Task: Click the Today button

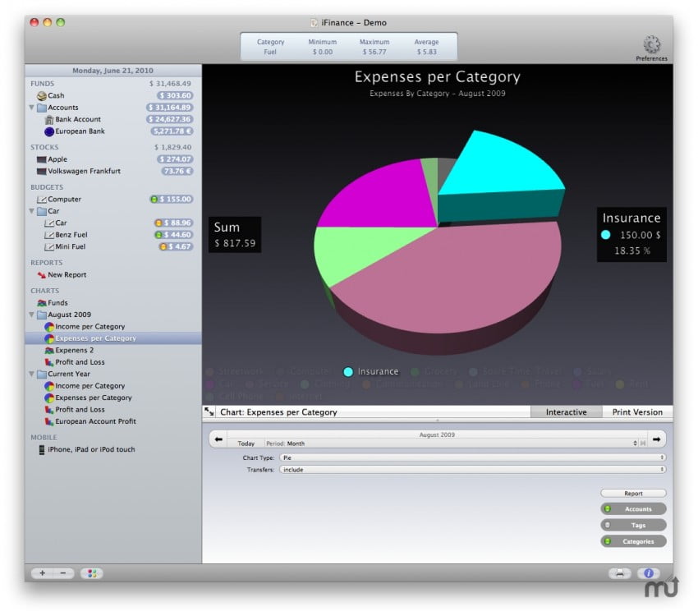Action: click(x=246, y=444)
